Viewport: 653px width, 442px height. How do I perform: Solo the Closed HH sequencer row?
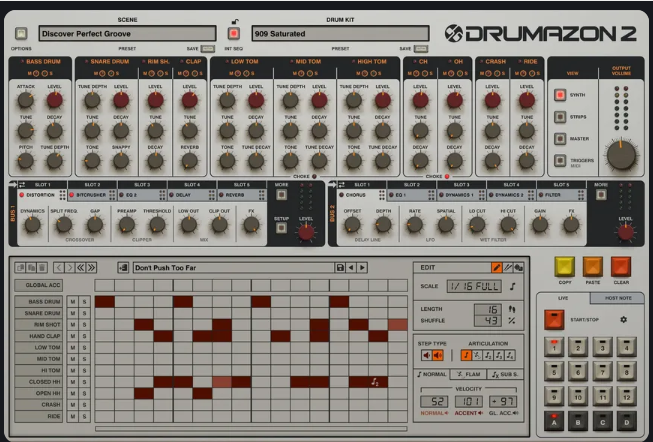[x=85, y=382]
